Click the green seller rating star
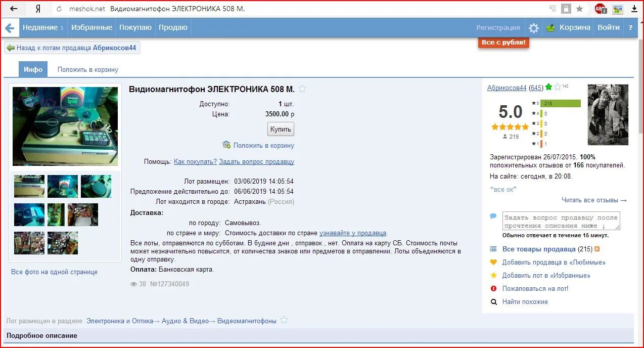644x348 pixels. point(548,87)
